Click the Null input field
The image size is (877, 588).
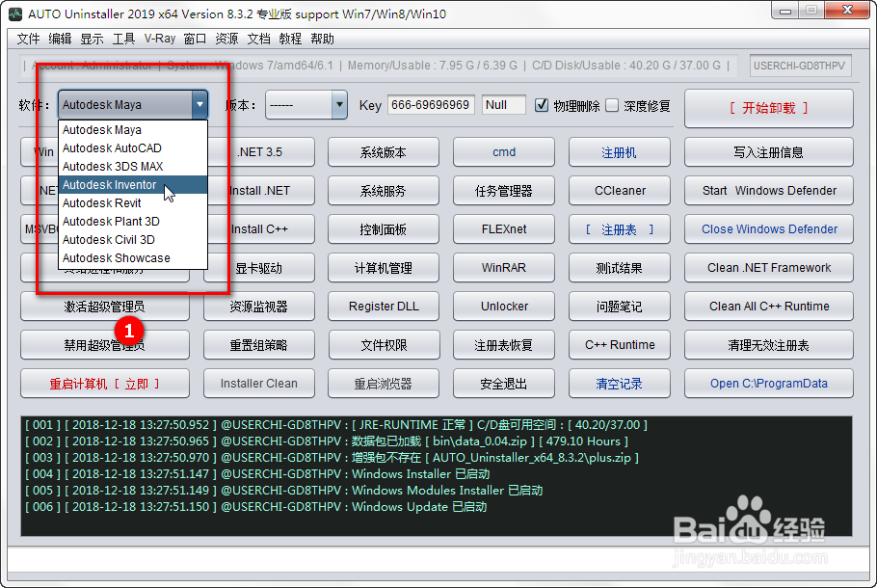(503, 105)
